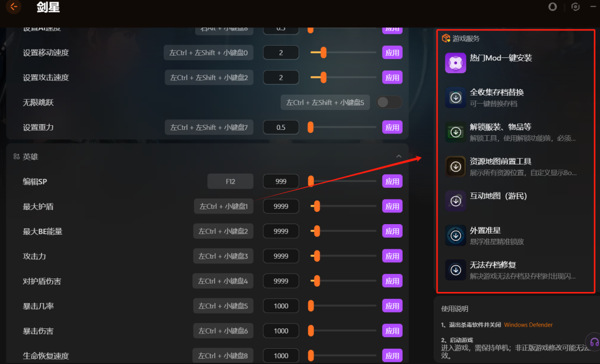The image size is (600, 364).
Task: Click the 左Ctrl + 左Shift + 小键盘0 hotkey box
Action: coord(209,53)
